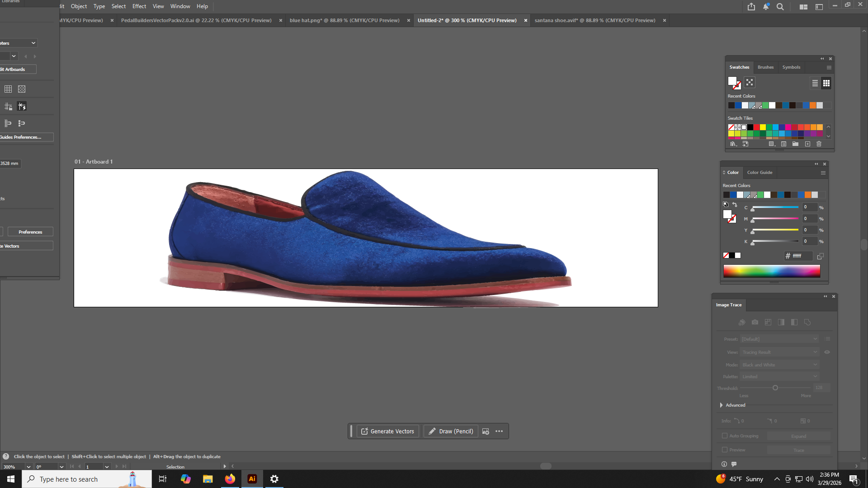Enable the Auto Grouping checkbox
The image size is (868, 488).
[725, 436]
